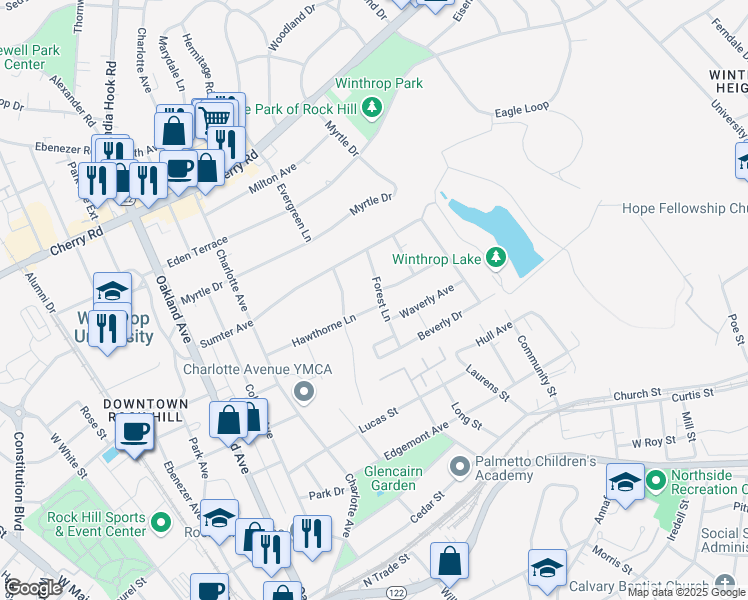Select the W Roy St street label

point(654,442)
